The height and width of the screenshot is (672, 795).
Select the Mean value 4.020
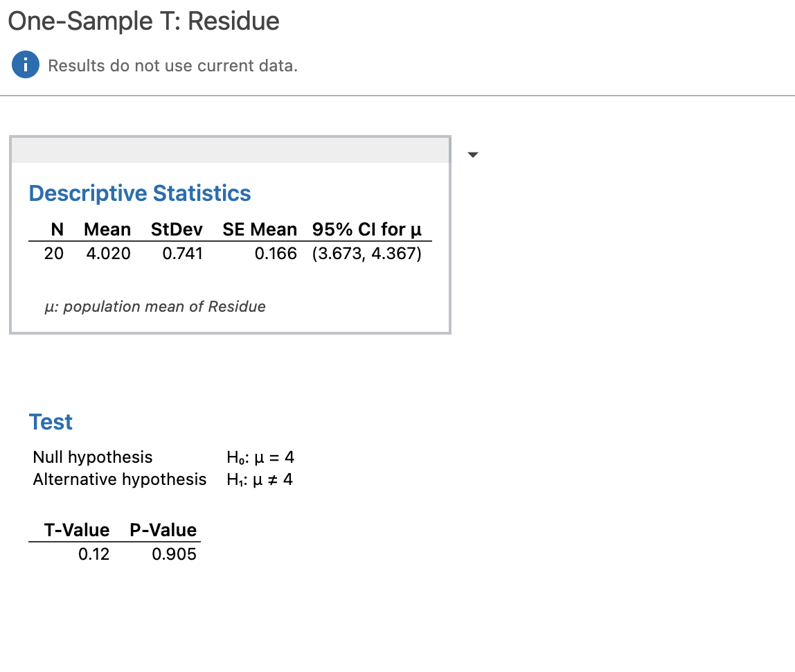pyautogui.click(x=108, y=254)
